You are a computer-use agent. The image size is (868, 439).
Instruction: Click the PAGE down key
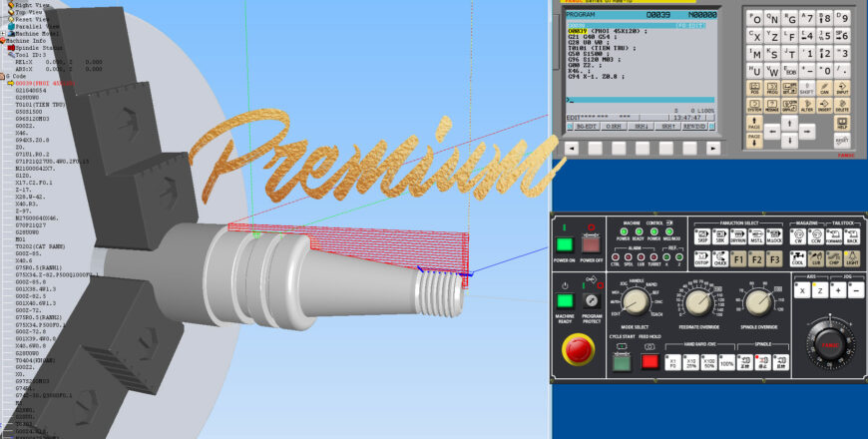click(754, 140)
